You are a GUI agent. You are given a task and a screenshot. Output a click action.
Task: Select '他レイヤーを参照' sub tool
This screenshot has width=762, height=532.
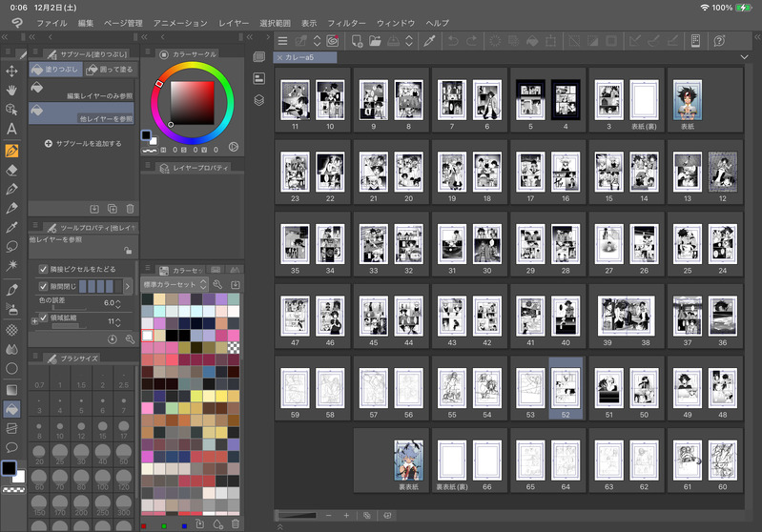tap(81, 113)
